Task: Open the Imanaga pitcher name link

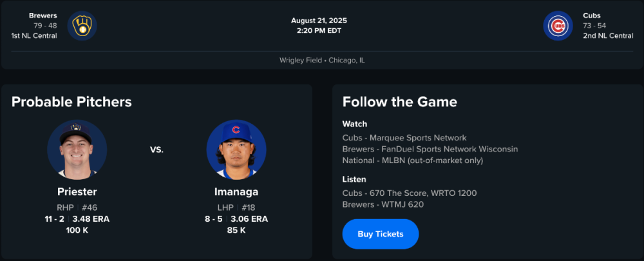Action: (x=236, y=191)
